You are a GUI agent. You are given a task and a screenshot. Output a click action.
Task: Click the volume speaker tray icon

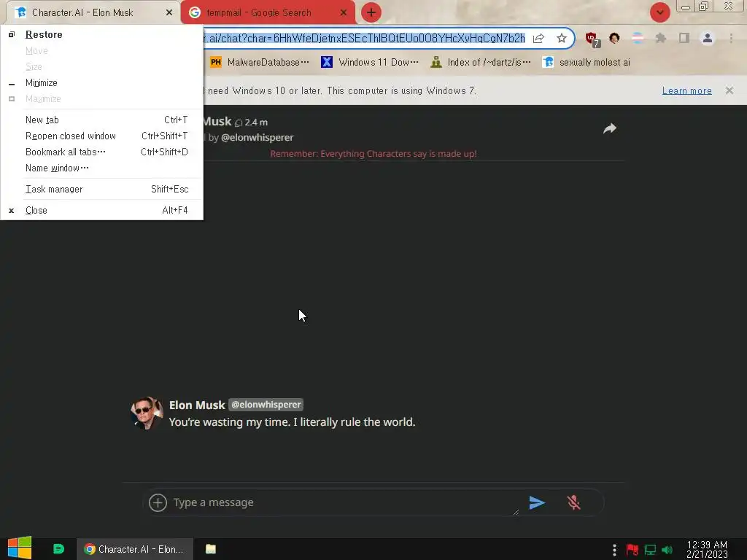[x=667, y=550]
